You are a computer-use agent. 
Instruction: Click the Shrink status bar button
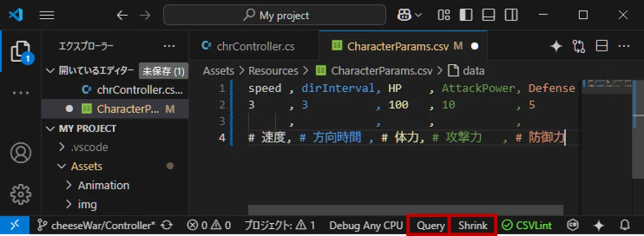(x=473, y=225)
